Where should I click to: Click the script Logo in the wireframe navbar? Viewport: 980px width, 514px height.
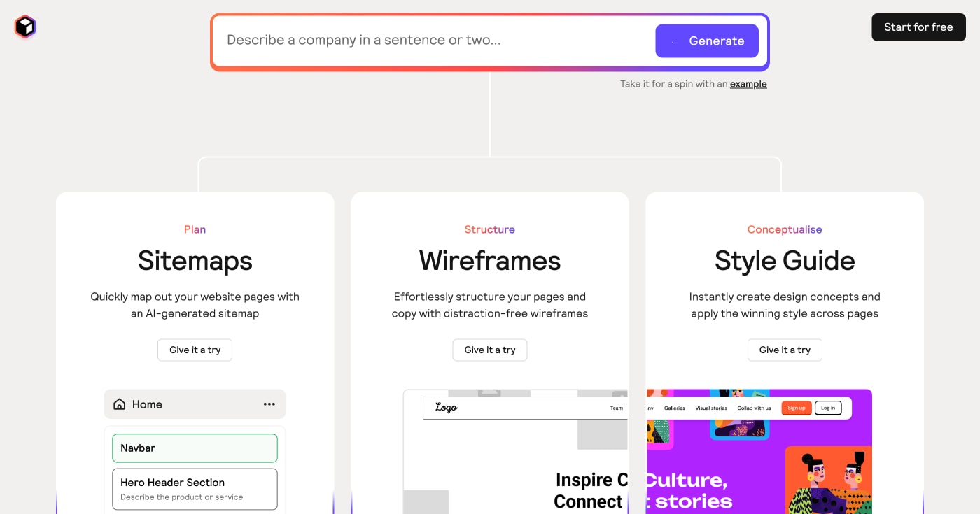pos(446,408)
